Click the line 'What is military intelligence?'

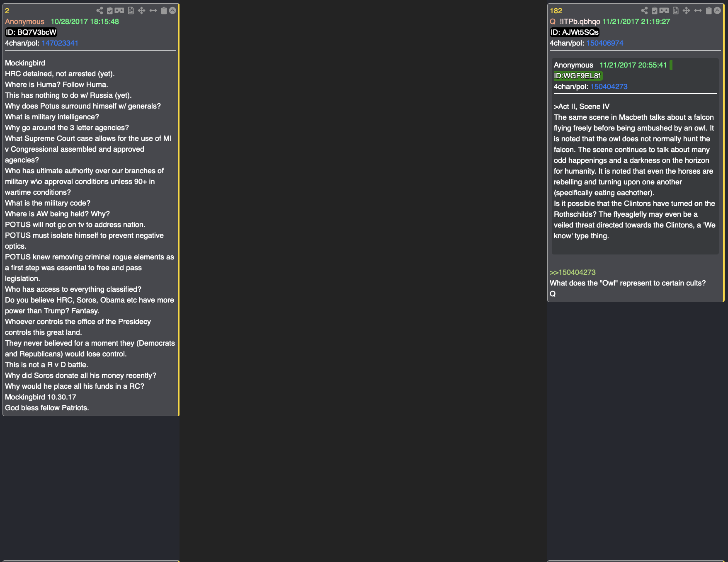coord(52,117)
